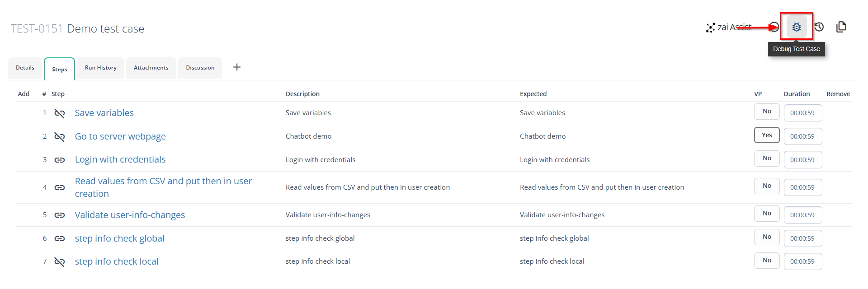The height and width of the screenshot is (289, 868).
Task: Switch to the Run History tab
Action: [101, 68]
